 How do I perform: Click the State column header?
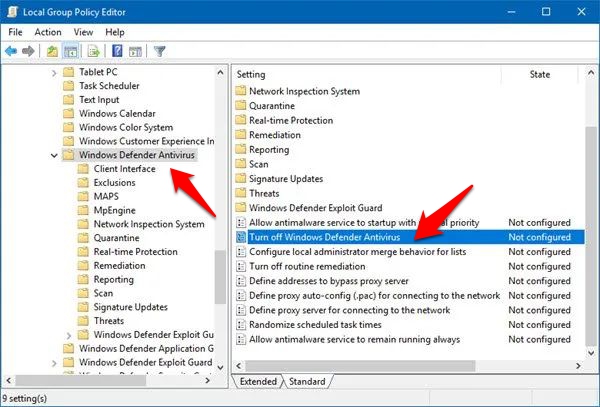pyautogui.click(x=540, y=74)
